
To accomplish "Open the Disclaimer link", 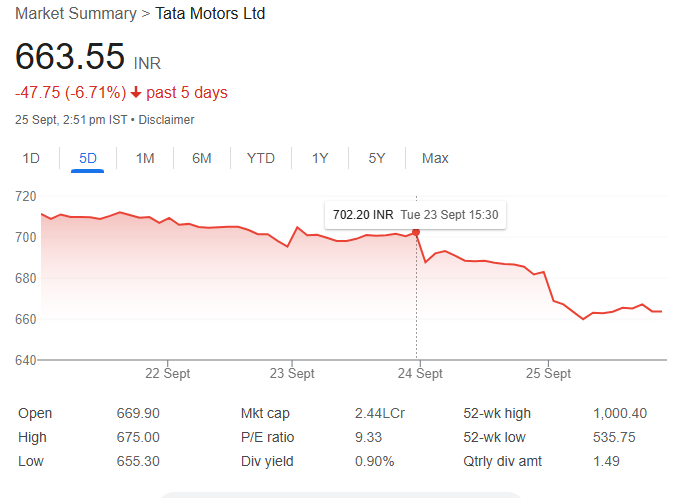I will point(166,120).
